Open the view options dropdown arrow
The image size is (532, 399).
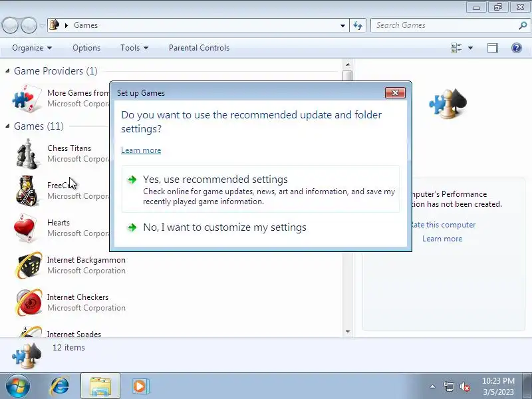(470, 48)
